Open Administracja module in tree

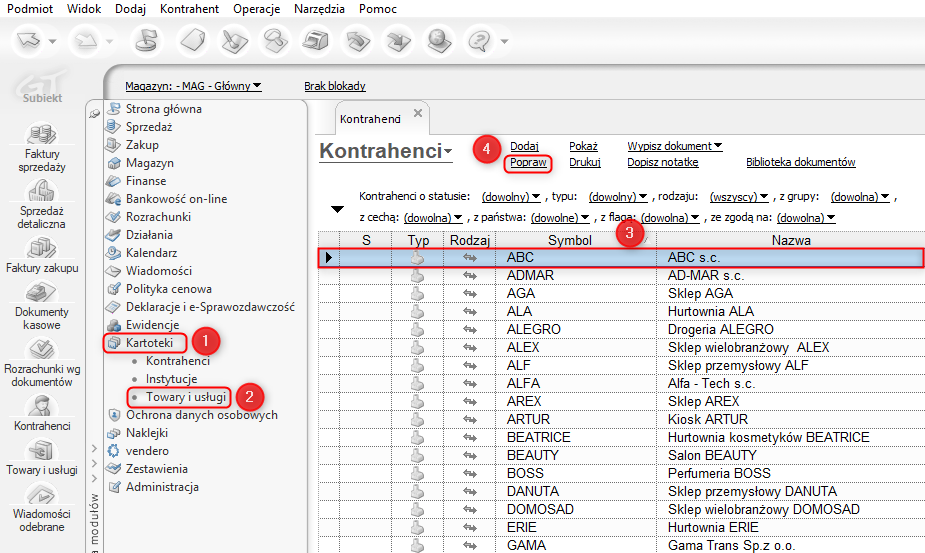[x=162, y=487]
